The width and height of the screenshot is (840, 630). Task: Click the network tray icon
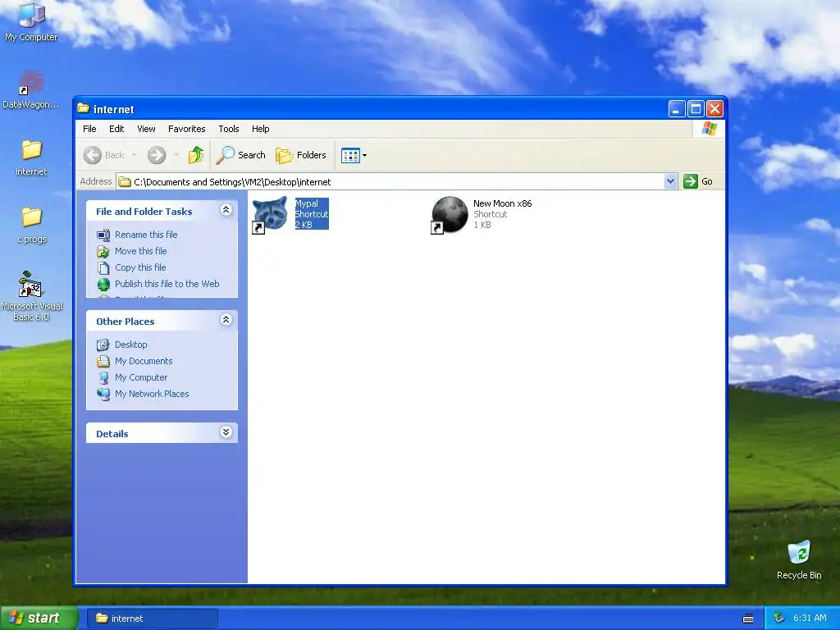779,619
